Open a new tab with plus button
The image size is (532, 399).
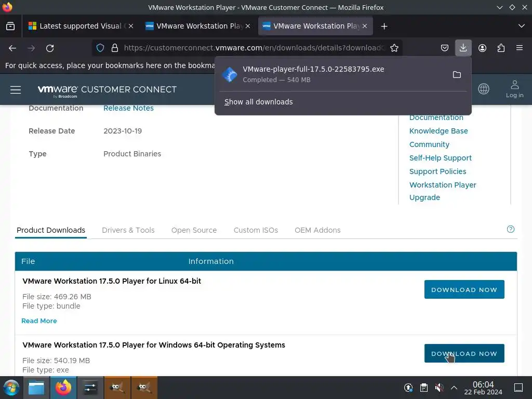tap(384, 26)
